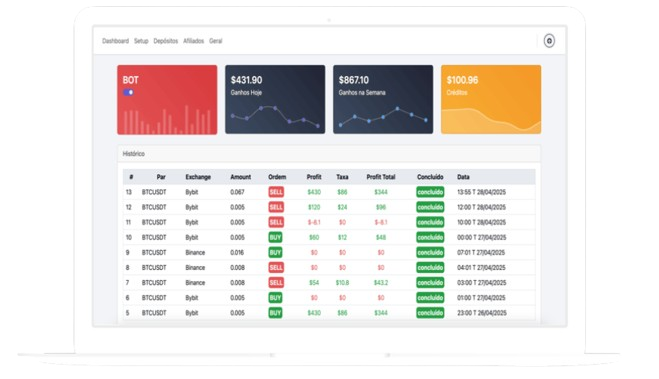Click the SELL badge in row 13

point(276,192)
